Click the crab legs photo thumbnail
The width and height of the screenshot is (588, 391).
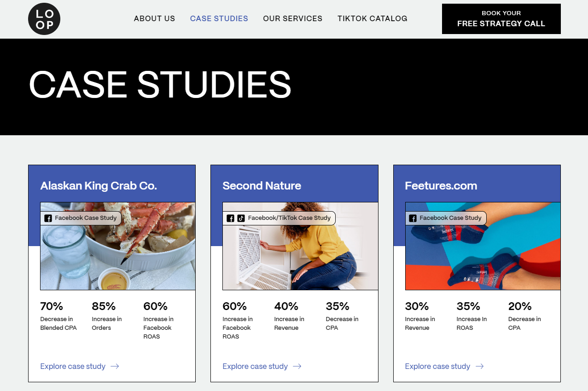pos(118,258)
